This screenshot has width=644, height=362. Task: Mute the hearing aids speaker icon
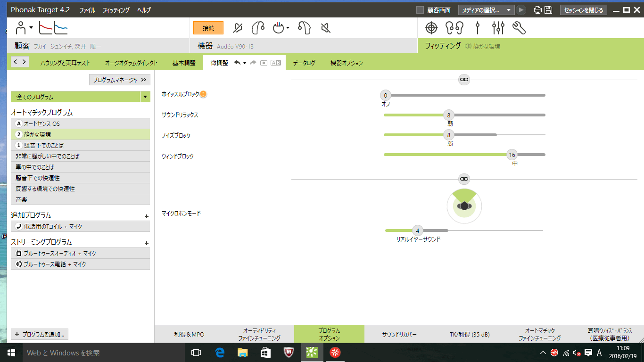pos(325,28)
